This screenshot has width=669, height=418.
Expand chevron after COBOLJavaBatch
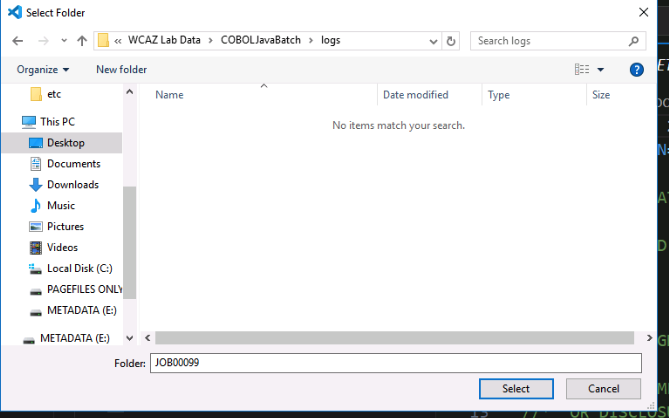coord(311,41)
